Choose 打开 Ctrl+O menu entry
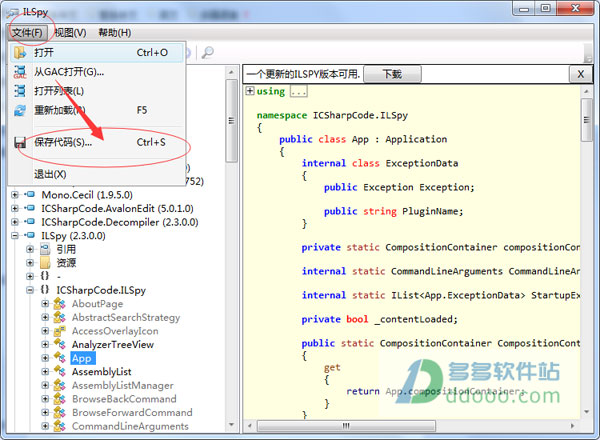Image resolution: width=600 pixels, height=440 pixels. click(97, 53)
